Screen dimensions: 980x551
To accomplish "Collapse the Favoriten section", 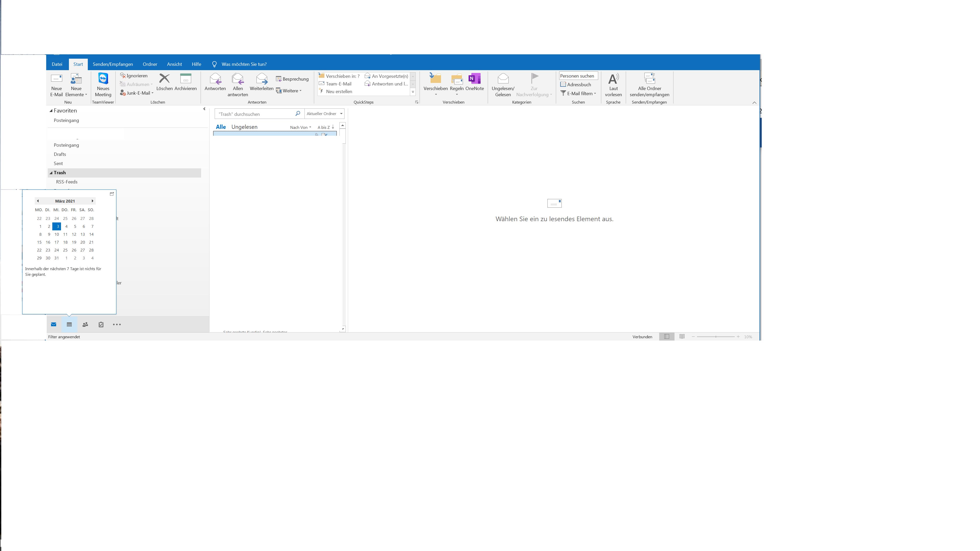I will pos(51,111).
